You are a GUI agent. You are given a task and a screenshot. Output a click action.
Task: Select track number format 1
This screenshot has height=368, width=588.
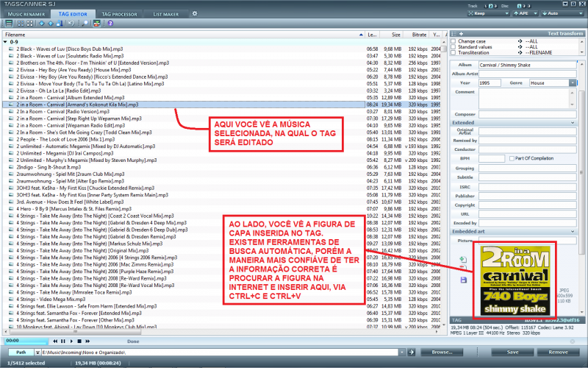[x=487, y=6]
